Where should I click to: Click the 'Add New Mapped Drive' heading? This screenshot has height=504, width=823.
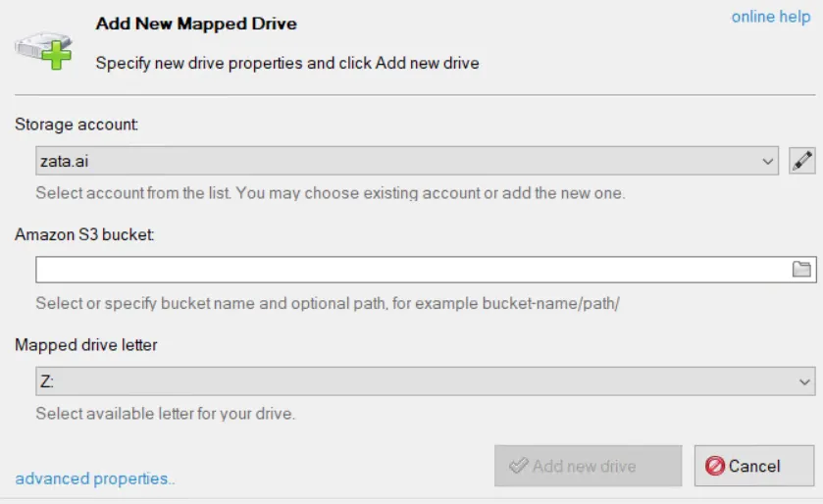[x=196, y=24]
